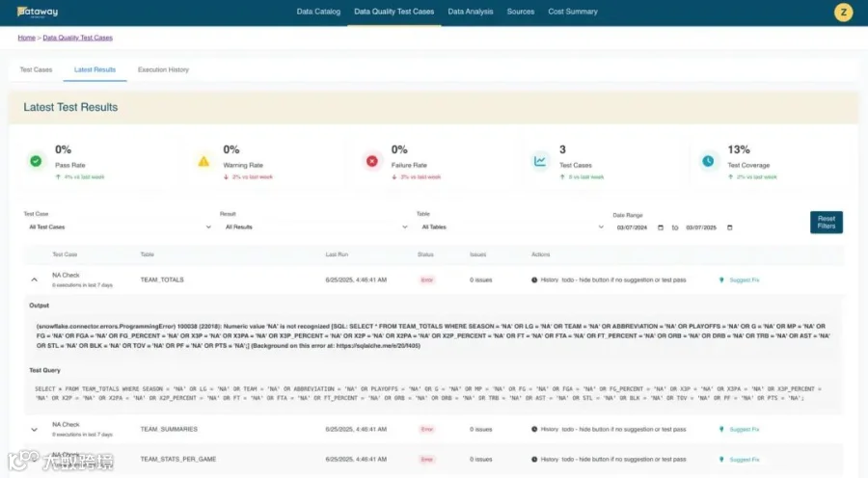Click the TEAM_STATS_PER_GAME table name
Image resolution: width=868 pixels, height=478 pixels.
177,459
